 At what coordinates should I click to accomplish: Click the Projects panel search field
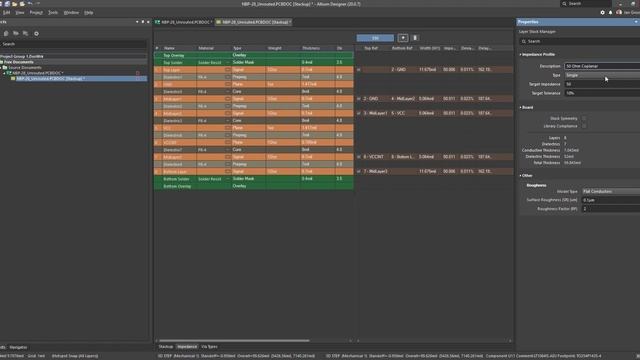tap(73, 44)
